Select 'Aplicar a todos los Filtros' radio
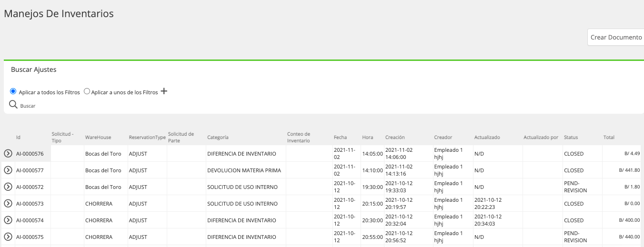 pyautogui.click(x=13, y=91)
